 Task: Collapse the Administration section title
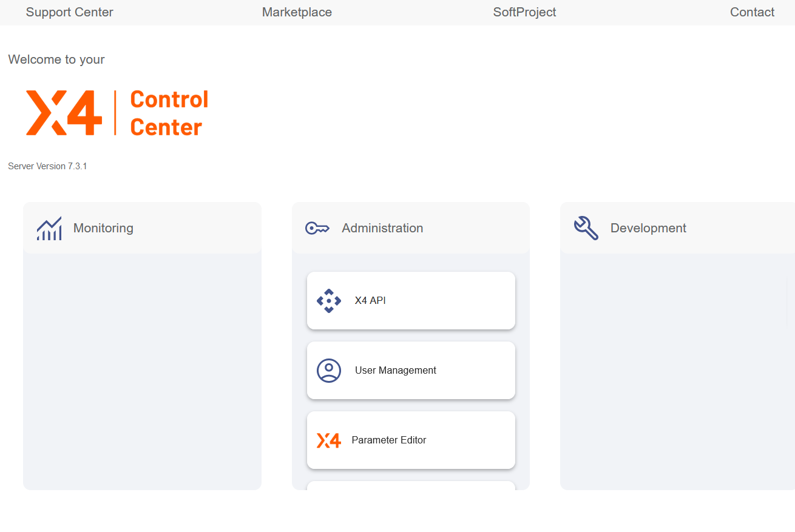382,228
